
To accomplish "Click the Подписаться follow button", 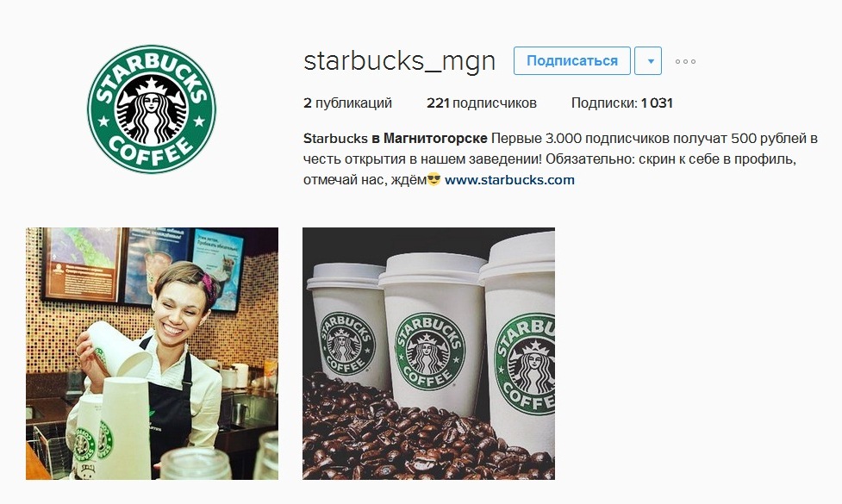I will [x=572, y=60].
